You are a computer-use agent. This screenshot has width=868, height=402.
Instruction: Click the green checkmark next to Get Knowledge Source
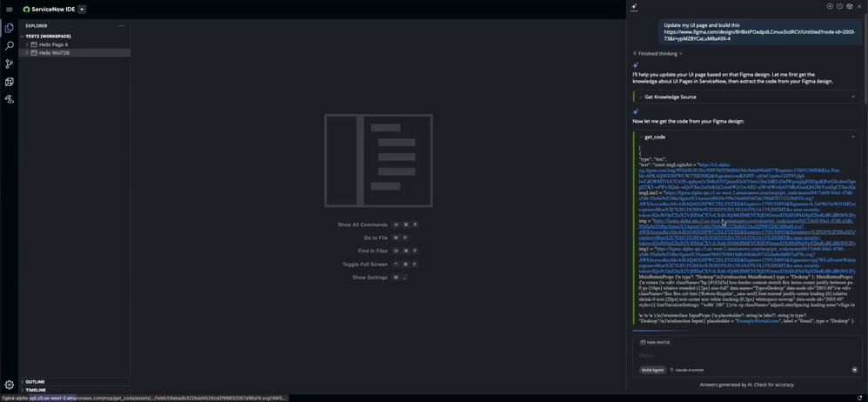coord(641,97)
